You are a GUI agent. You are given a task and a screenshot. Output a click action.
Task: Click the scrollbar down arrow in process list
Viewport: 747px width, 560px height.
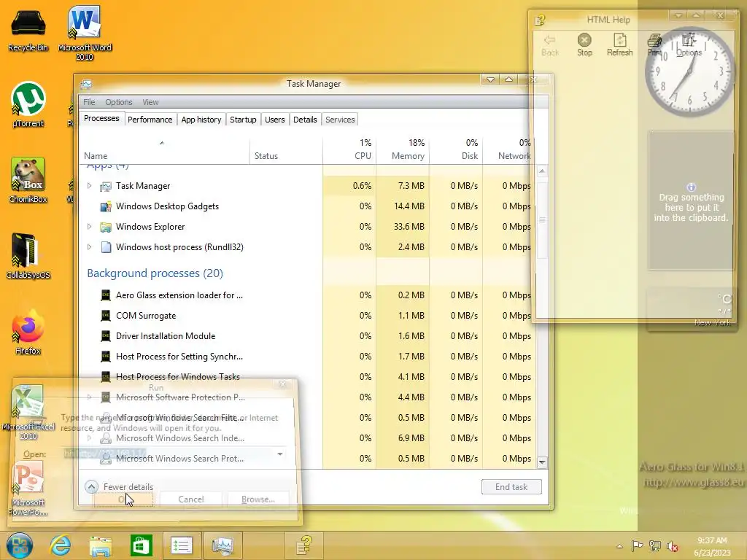point(542,462)
